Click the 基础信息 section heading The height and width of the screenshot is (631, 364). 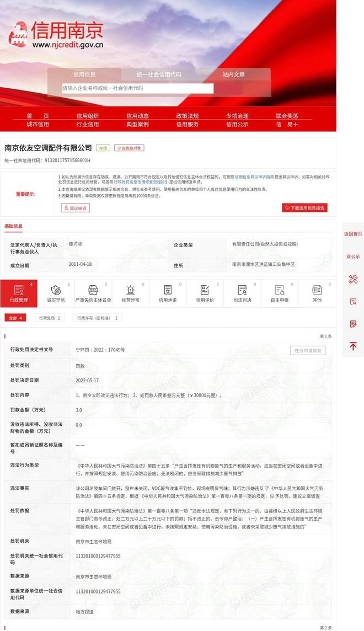[x=13, y=226]
